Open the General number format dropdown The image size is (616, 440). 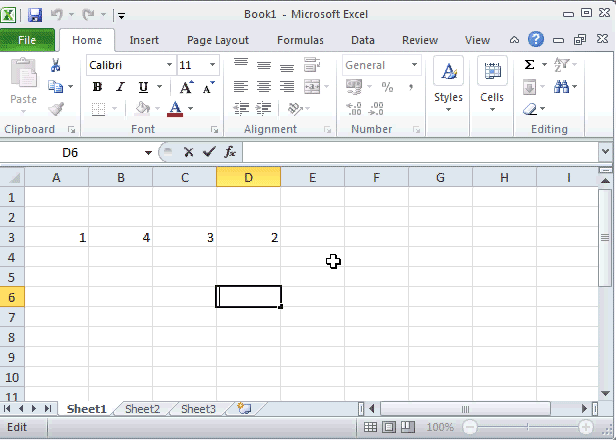coord(414,65)
